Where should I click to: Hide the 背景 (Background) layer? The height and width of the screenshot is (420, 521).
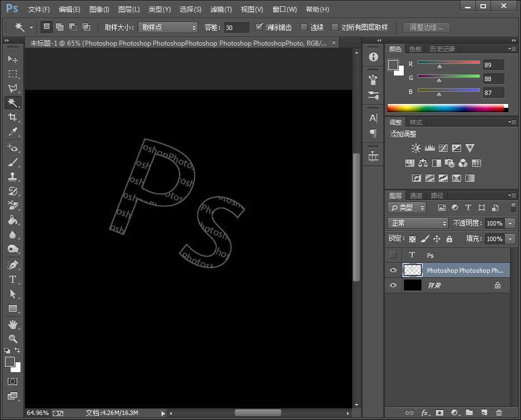(393, 285)
